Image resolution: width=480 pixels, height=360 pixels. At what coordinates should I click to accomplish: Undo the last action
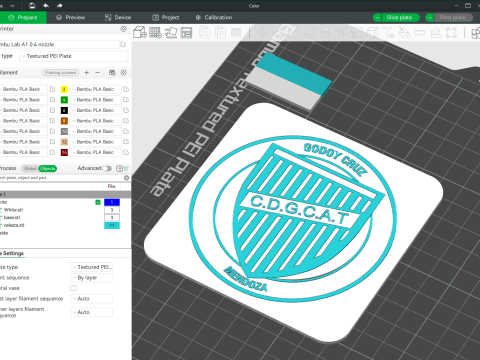(46, 6)
